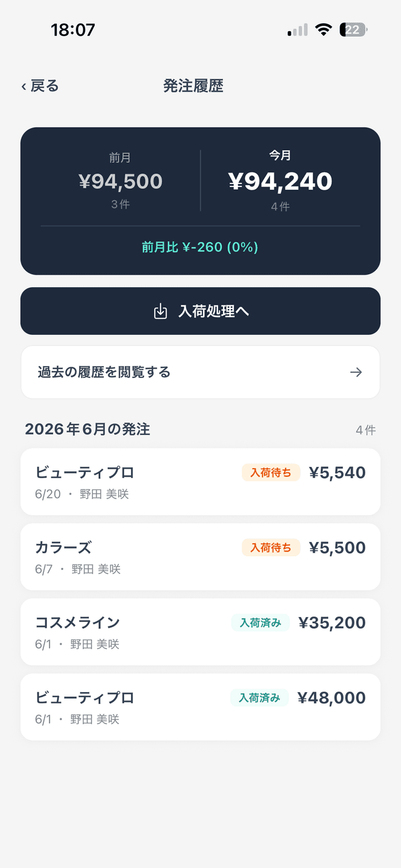Tap 入荷済み badge on the ¥48,000 order
401x868 pixels.
coord(259,698)
